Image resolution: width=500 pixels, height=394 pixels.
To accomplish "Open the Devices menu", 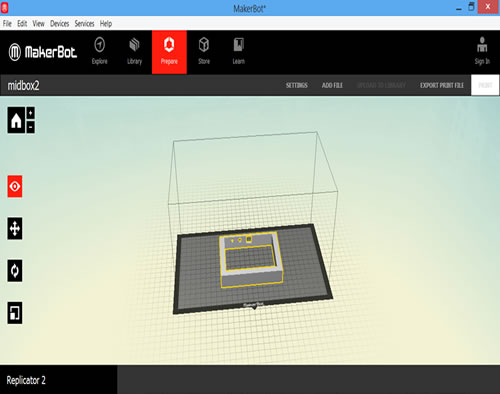I will (x=60, y=24).
